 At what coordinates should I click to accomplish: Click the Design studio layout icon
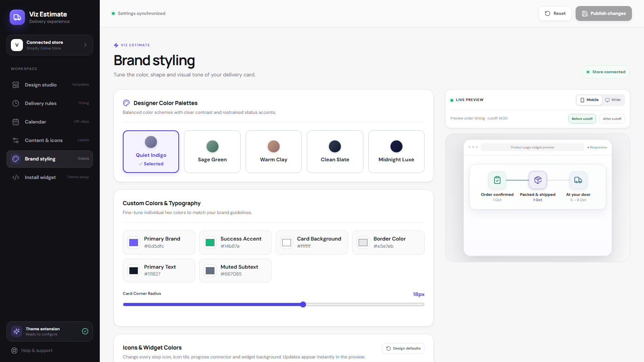16,85
